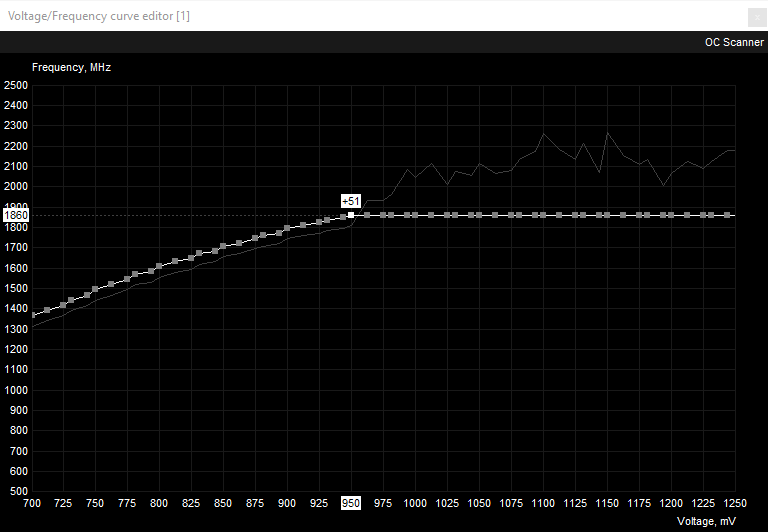Open the OC Scanner
This screenshot has height=532, width=768.
pyautogui.click(x=734, y=42)
